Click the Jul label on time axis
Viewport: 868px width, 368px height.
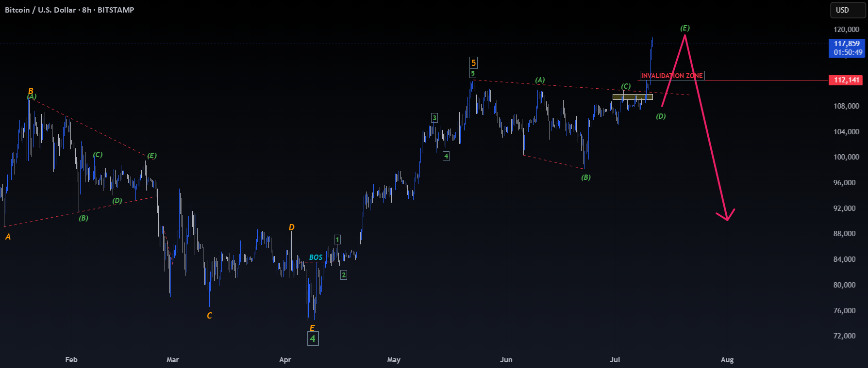(x=615, y=359)
